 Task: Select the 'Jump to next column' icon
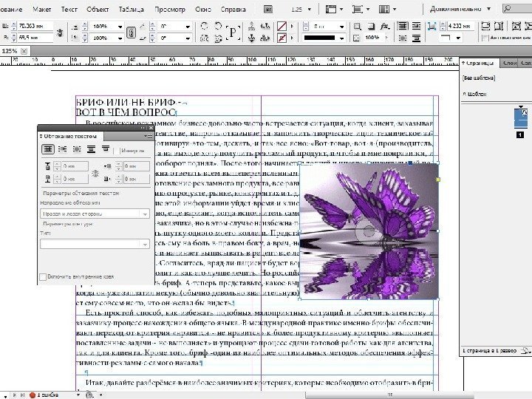(106, 149)
